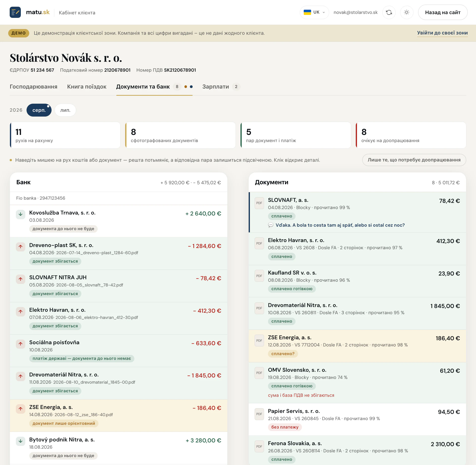Click the 'без платежу' tag on Papier Servis
The image size is (476, 465).
coord(285,427)
